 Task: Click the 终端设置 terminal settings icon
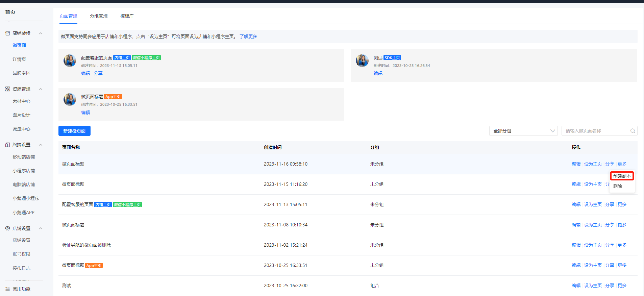[x=7, y=145]
